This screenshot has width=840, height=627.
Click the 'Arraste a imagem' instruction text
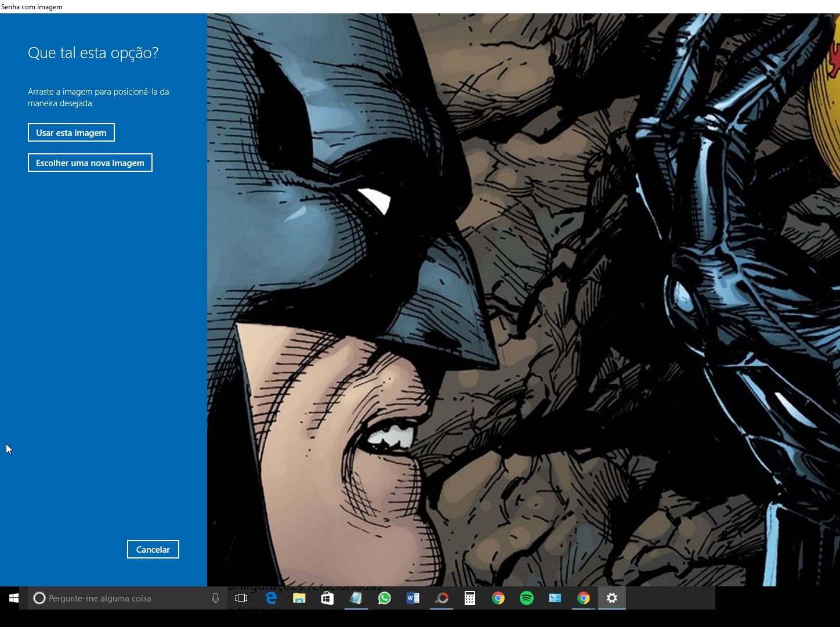pyautogui.click(x=99, y=98)
